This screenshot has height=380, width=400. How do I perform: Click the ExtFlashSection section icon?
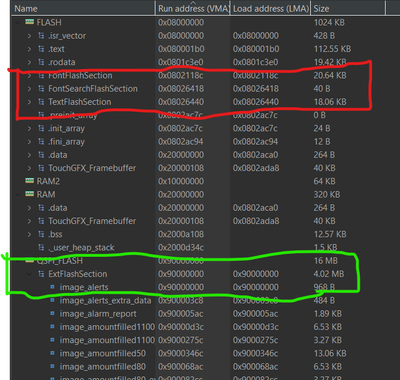pyautogui.click(x=41, y=274)
